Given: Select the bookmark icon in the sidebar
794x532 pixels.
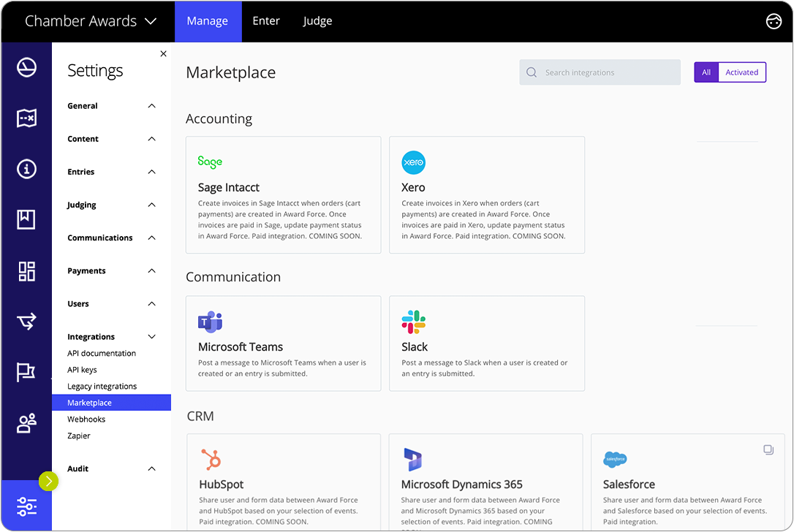Looking at the screenshot, I should (26, 220).
